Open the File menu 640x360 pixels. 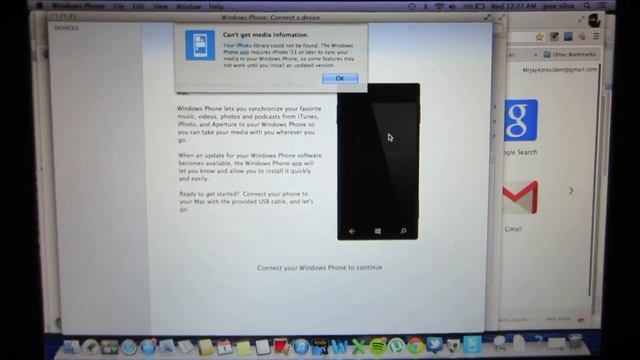tap(118, 7)
